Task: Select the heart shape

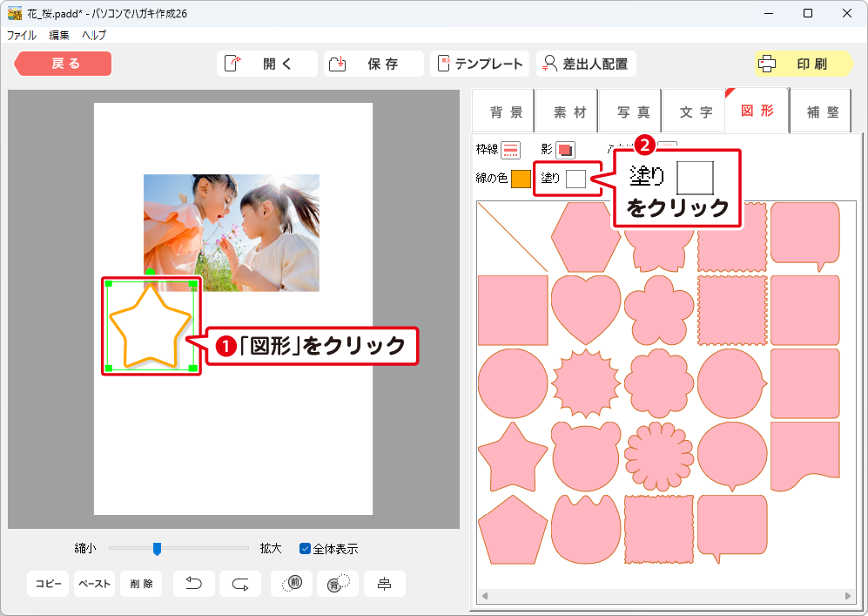Action: pos(586,309)
